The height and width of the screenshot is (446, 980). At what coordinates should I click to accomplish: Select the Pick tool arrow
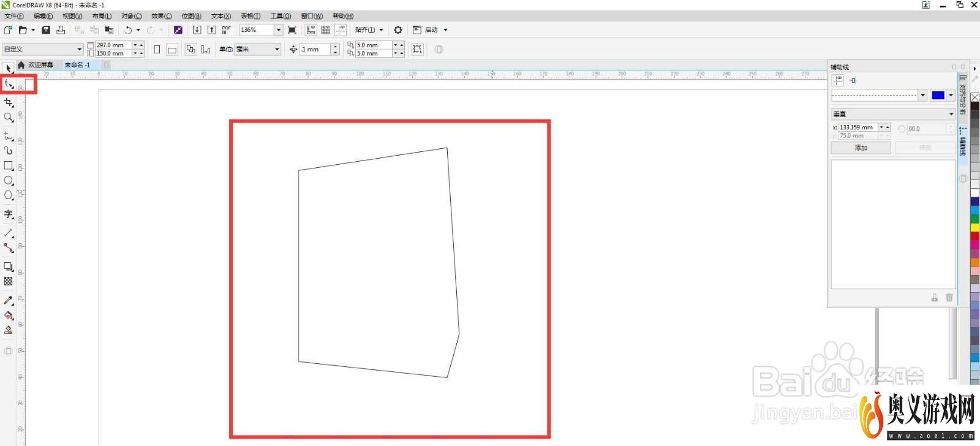tap(9, 68)
